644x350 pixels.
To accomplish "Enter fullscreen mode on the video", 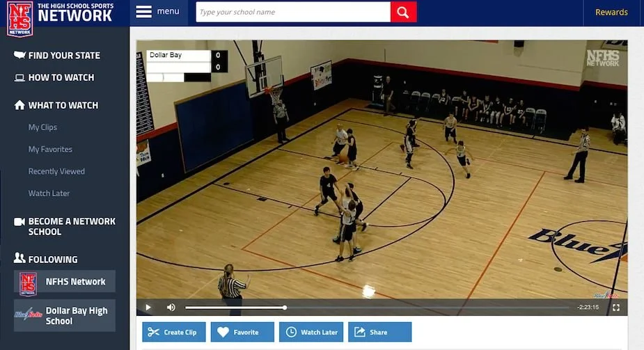I will click(615, 308).
